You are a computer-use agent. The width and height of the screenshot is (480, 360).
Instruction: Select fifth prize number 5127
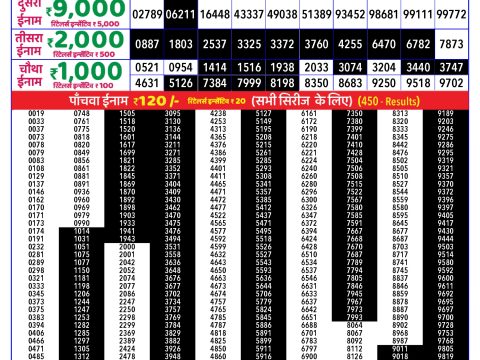(263, 113)
